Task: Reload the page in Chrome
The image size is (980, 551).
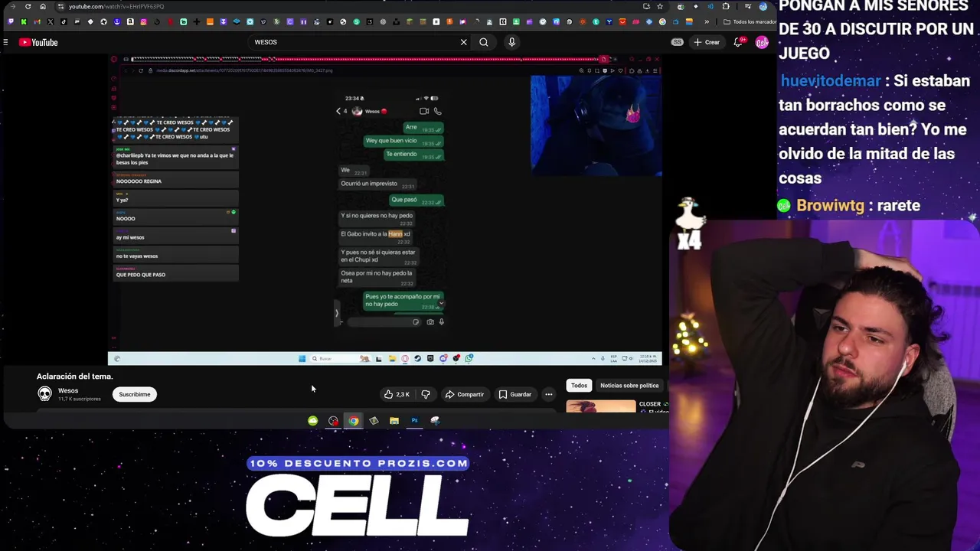Action: [28, 7]
